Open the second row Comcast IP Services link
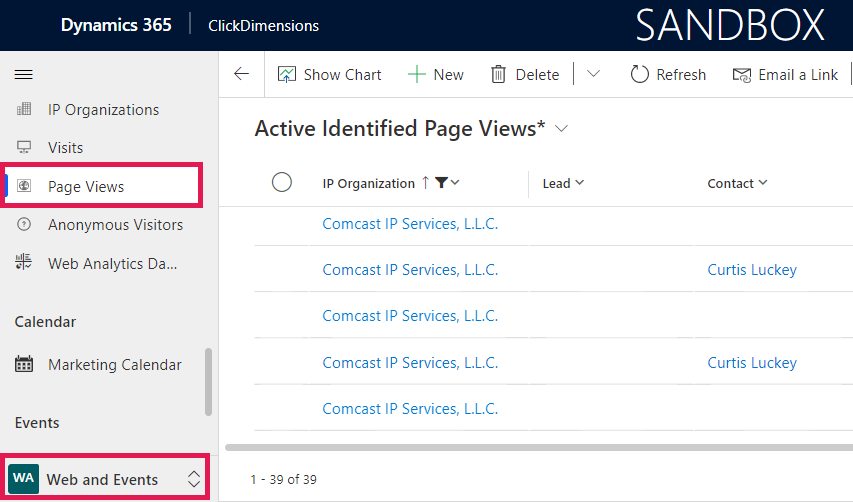The height and width of the screenshot is (502, 853). pos(410,270)
